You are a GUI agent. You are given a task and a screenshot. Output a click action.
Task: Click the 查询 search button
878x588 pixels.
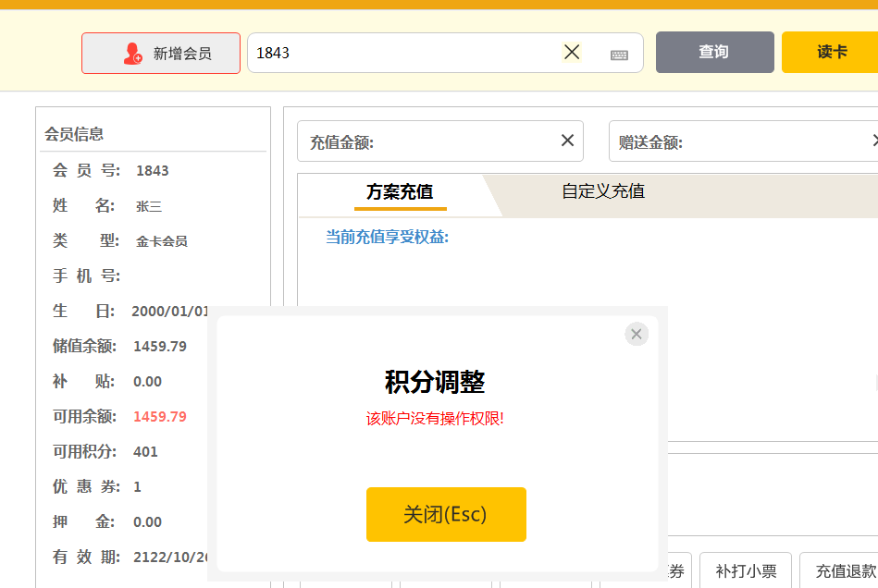714,53
